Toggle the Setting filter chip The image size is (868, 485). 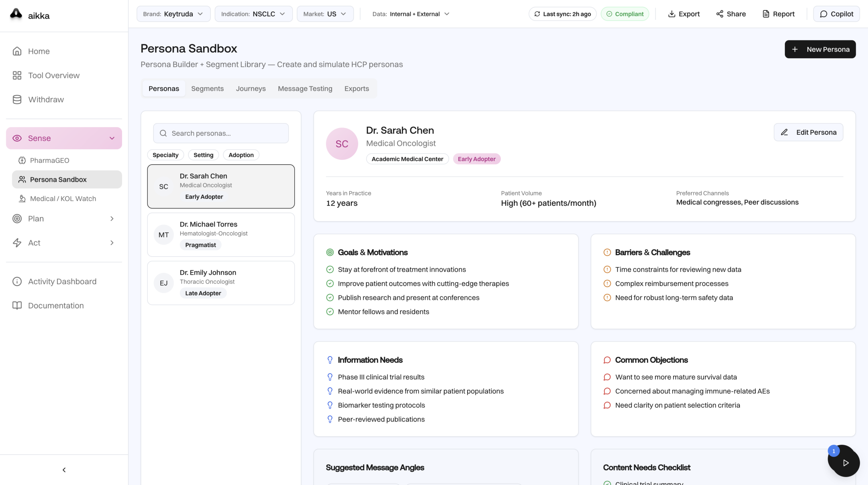(203, 155)
